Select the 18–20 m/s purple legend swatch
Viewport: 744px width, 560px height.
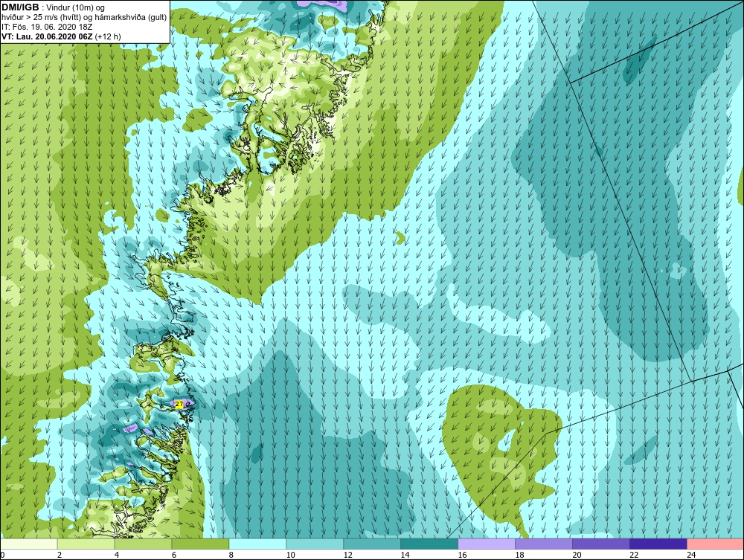click(544, 544)
